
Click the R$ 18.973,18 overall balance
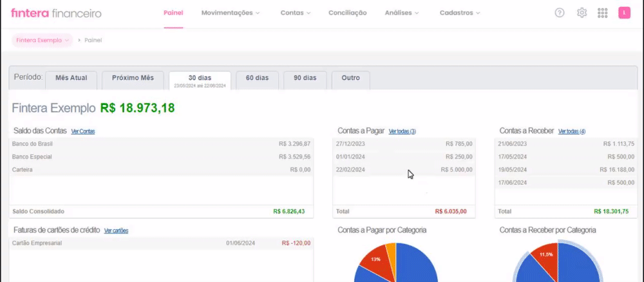[138, 108]
